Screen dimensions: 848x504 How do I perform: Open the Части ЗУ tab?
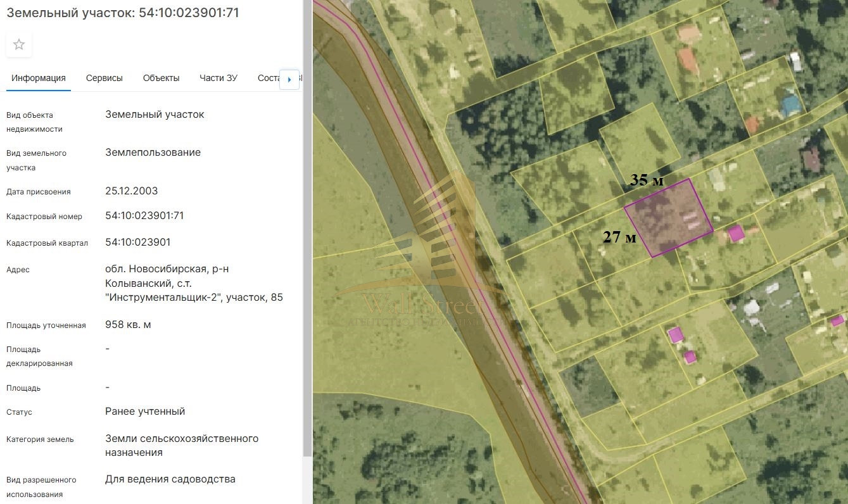pyautogui.click(x=218, y=79)
